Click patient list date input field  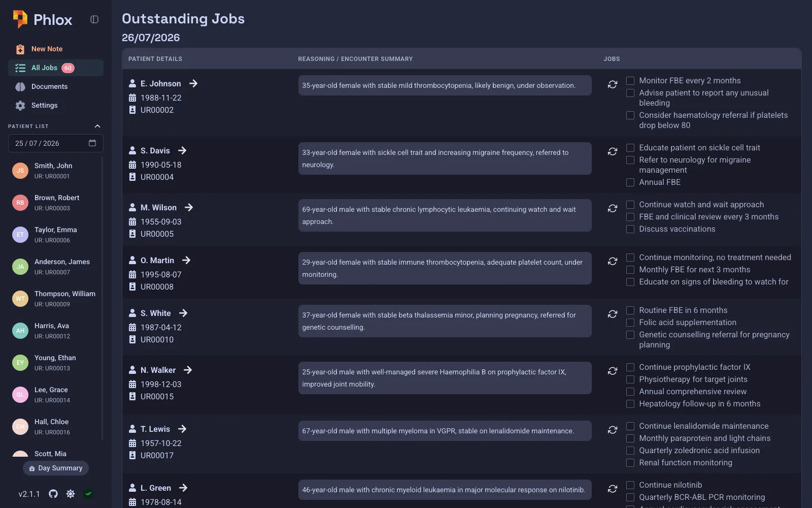(x=56, y=143)
